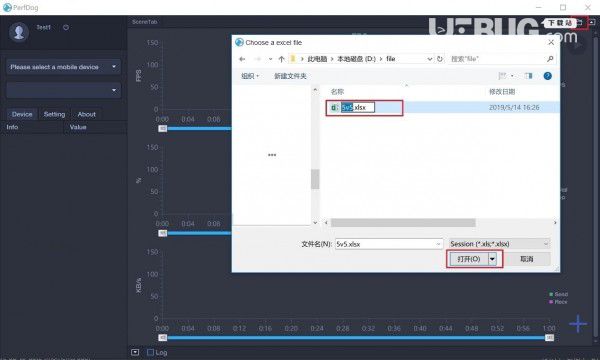Click the KB/s chart left timeline handle
The height and width of the screenshot is (360, 600).
pyautogui.click(x=163, y=338)
